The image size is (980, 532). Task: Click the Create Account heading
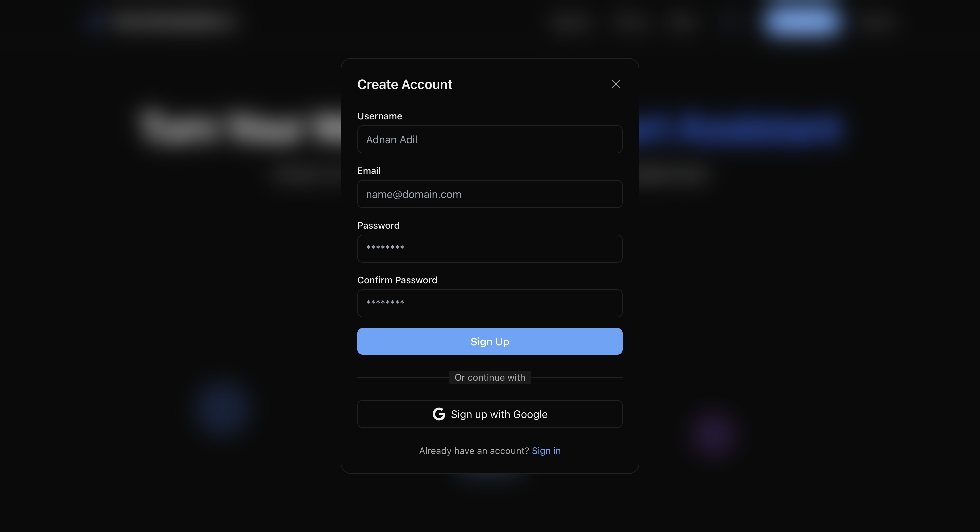404,84
